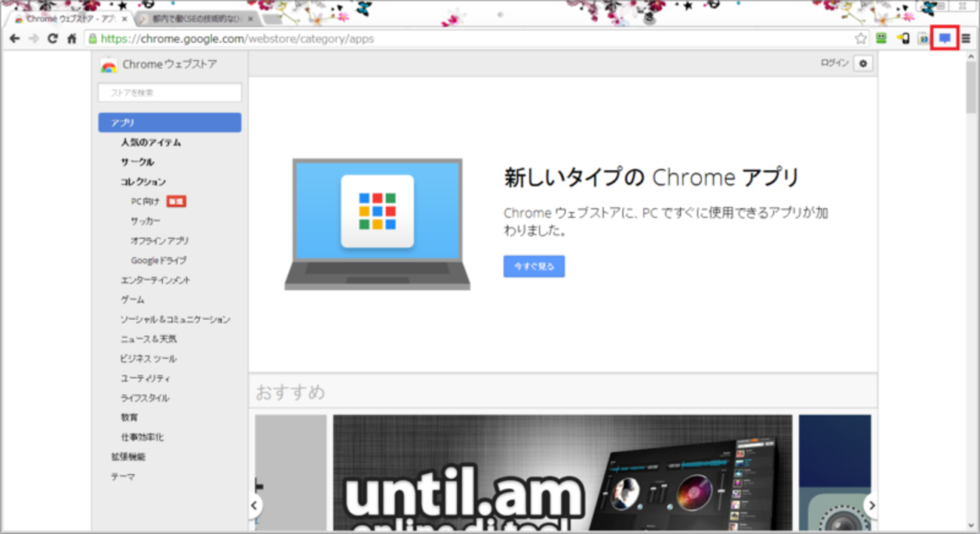Click the browser Forward arrow

pos(33,38)
